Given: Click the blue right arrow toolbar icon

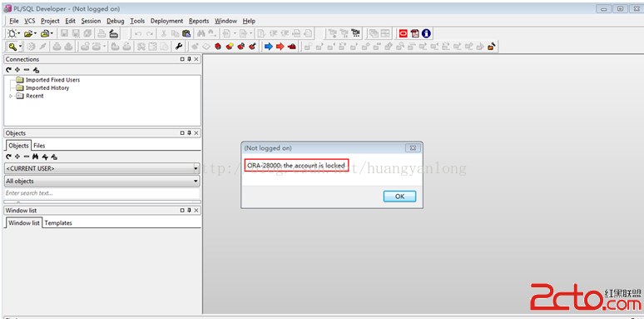Looking at the screenshot, I should click(x=269, y=47).
